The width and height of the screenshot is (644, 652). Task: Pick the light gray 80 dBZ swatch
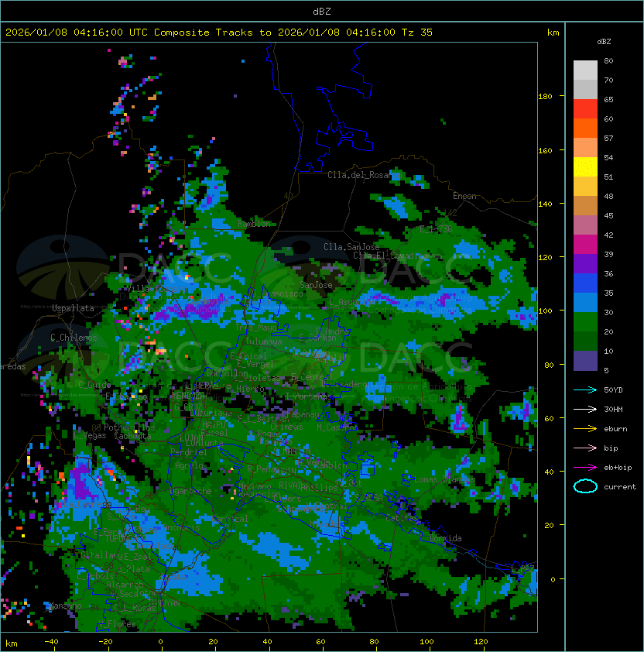point(585,70)
